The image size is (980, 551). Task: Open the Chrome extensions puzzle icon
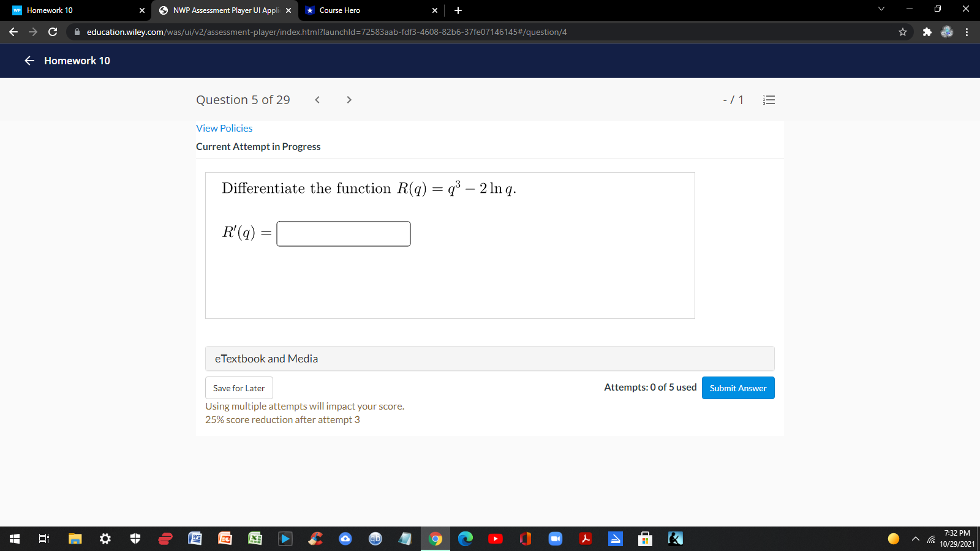[x=927, y=32]
